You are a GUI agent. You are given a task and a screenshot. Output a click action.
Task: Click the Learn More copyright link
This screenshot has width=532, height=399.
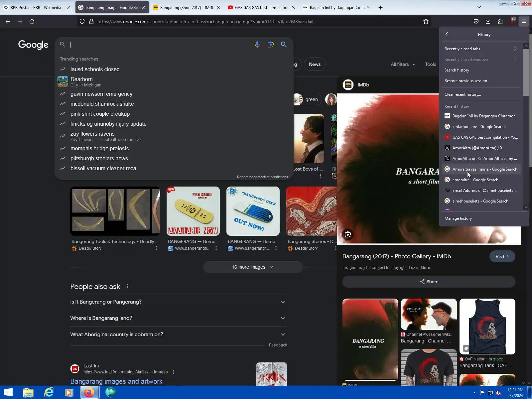(x=419, y=268)
